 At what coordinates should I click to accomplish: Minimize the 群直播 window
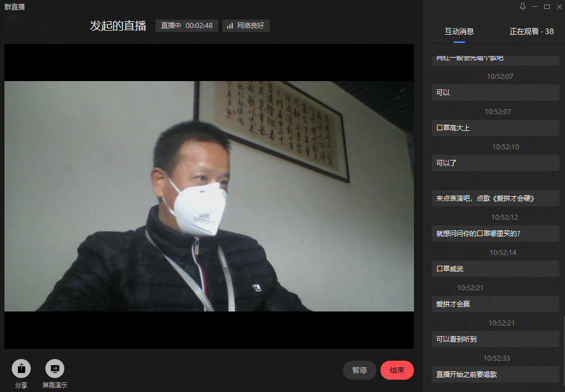(x=535, y=7)
